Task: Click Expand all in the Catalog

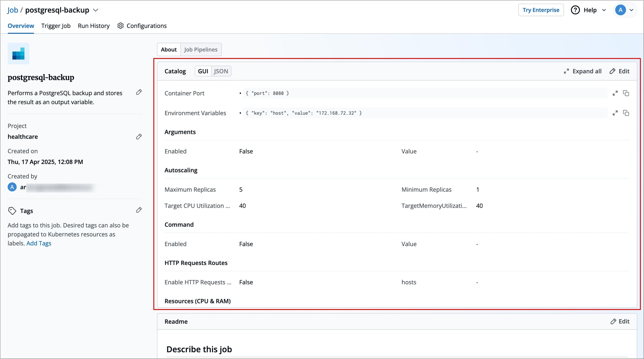Action: tap(583, 71)
